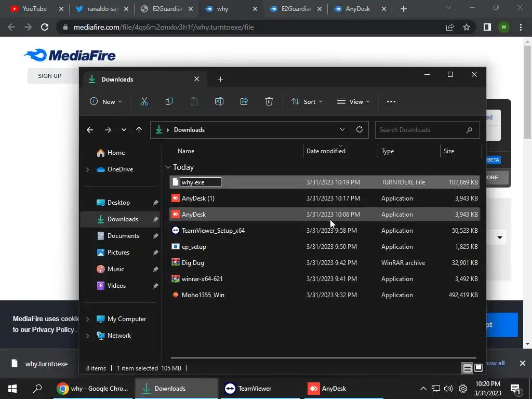Select the TeamViewer_Setup_x64 file
The width and height of the screenshot is (532, 399).
point(325,231)
